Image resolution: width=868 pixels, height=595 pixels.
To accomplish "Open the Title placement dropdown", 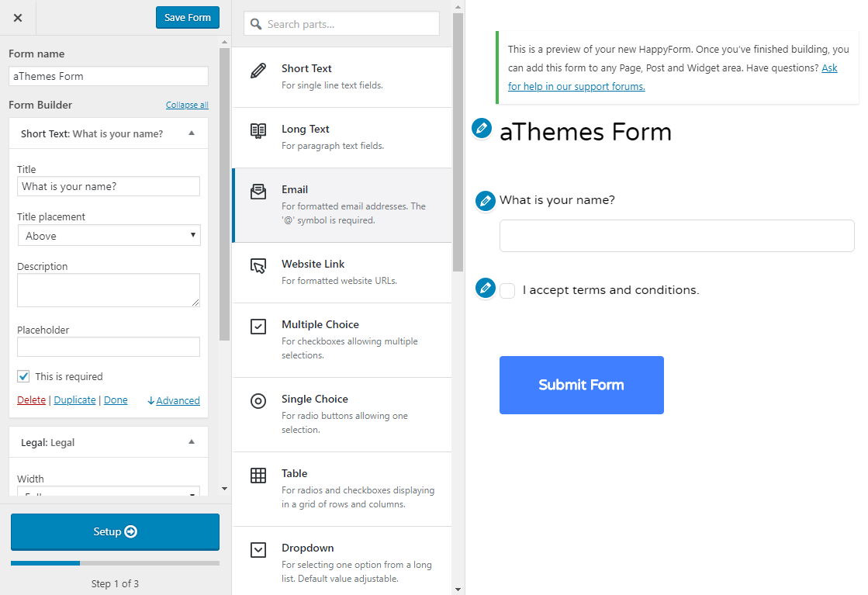I will [109, 236].
